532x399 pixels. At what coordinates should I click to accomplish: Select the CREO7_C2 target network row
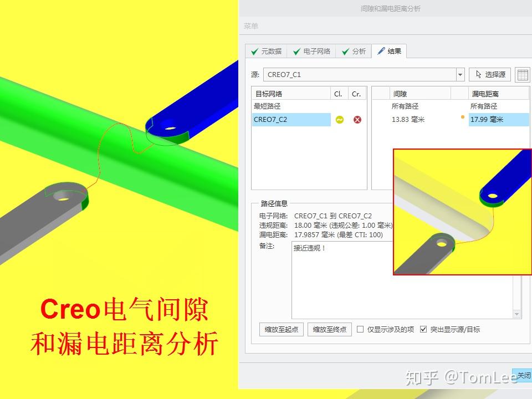288,119
